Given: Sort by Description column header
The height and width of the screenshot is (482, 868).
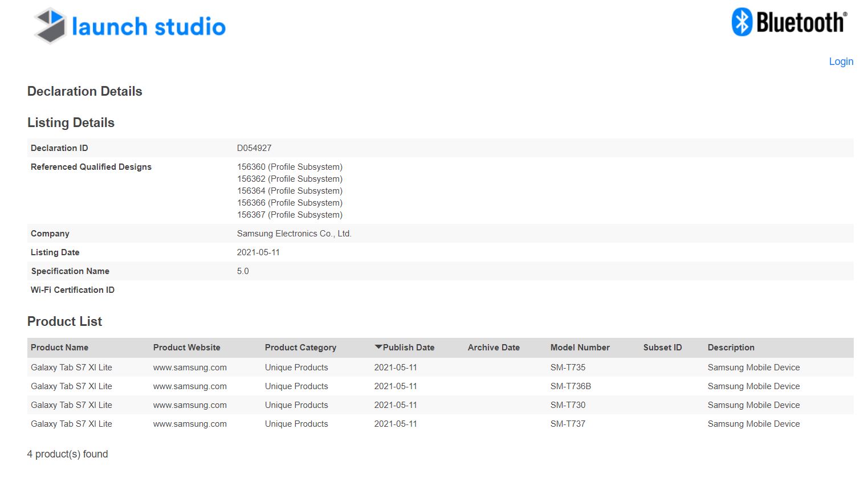Looking at the screenshot, I should 731,348.
